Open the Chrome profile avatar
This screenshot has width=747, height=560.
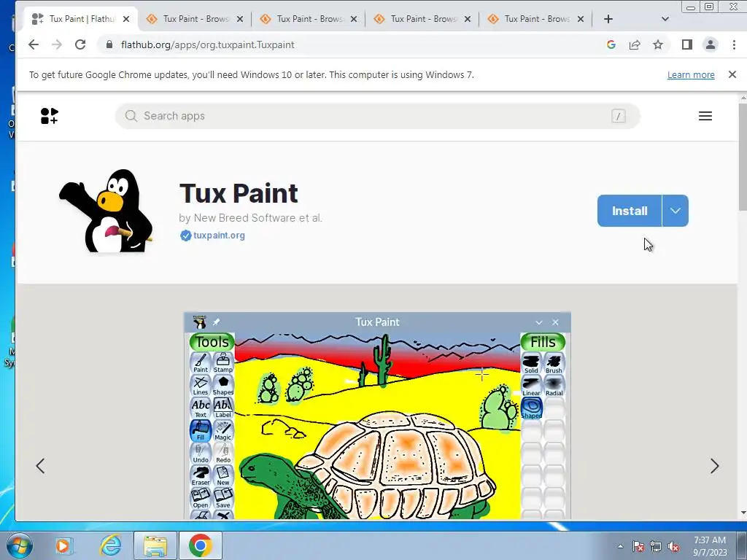pyautogui.click(x=711, y=44)
